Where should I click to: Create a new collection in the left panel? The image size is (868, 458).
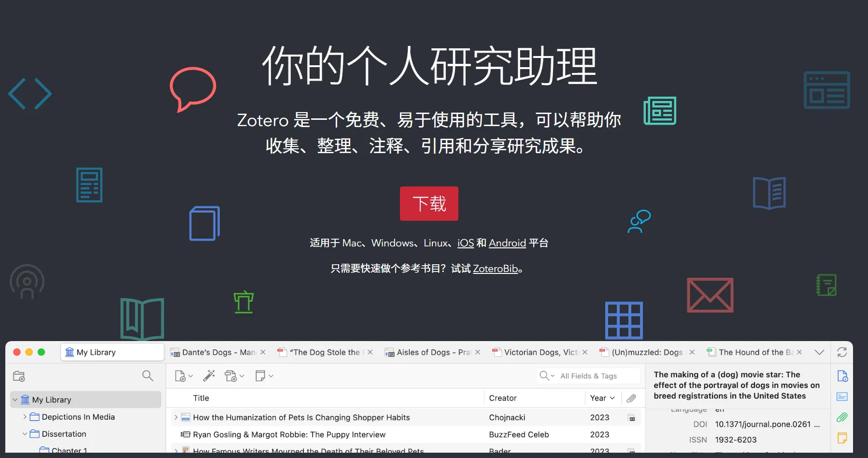(x=19, y=375)
